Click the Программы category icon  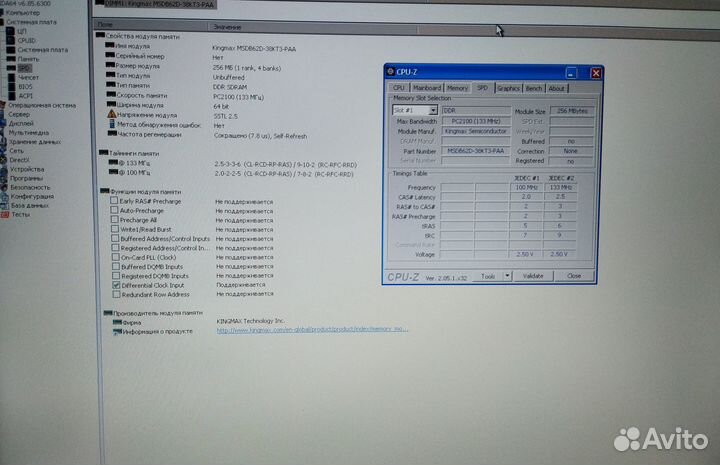[x=3, y=178]
